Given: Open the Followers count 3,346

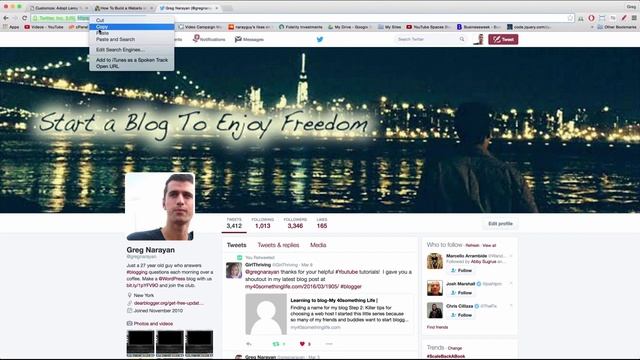Looking at the screenshot, I should tap(295, 223).
